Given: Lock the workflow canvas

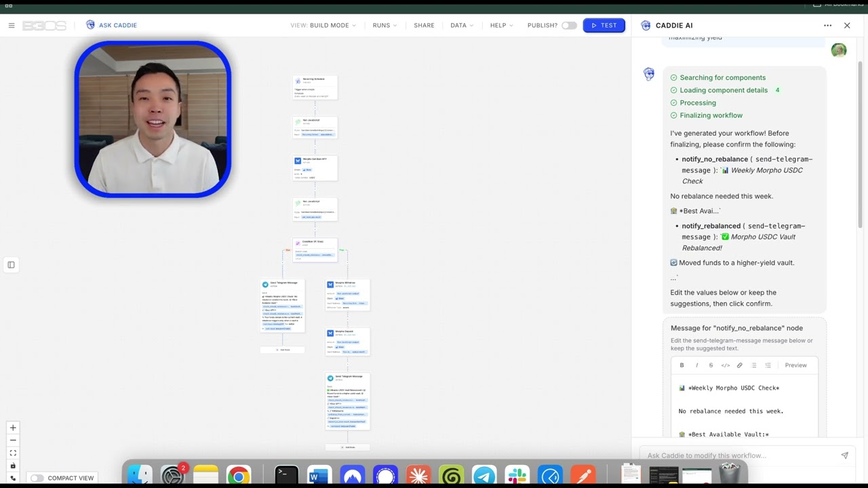Looking at the screenshot, I should (13, 466).
